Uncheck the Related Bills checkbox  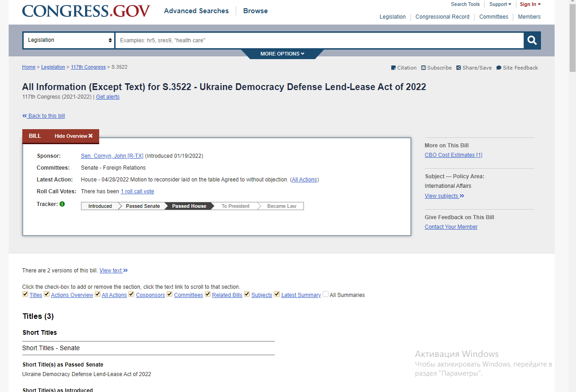coord(208,294)
